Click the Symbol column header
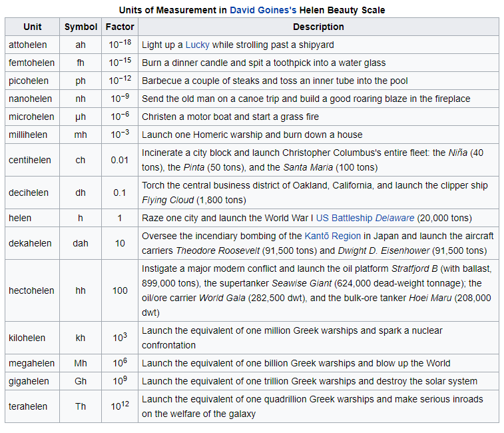The width and height of the screenshot is (504, 433). click(81, 27)
